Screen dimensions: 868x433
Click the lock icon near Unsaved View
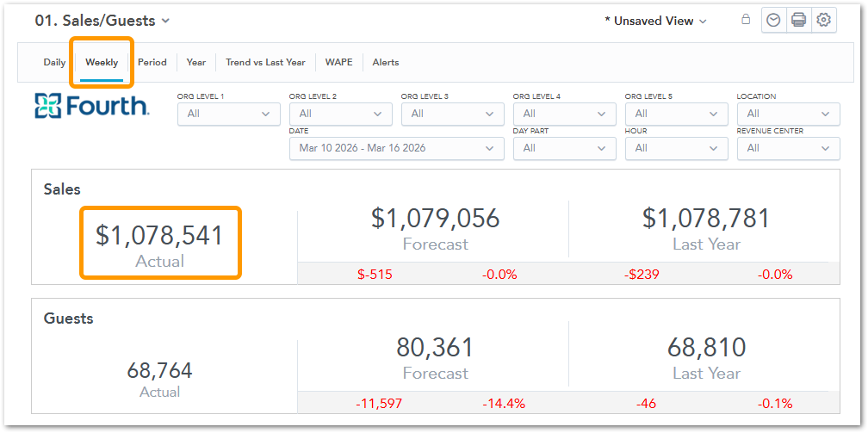pyautogui.click(x=746, y=21)
